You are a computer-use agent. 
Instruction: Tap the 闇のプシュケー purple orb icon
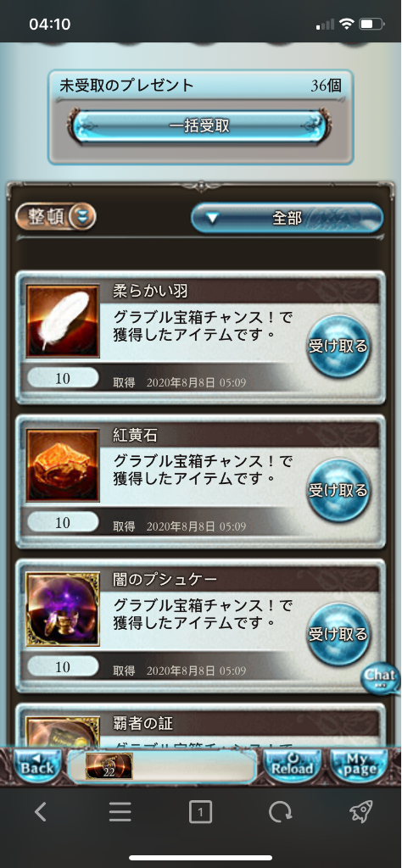click(63, 609)
